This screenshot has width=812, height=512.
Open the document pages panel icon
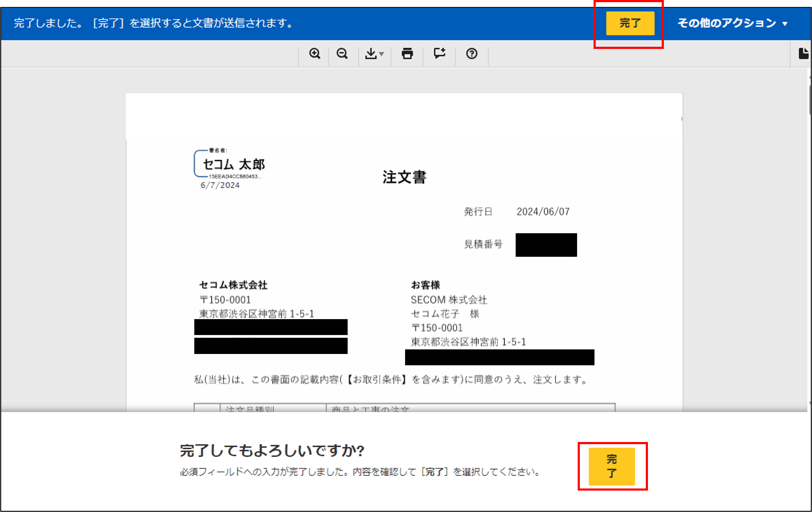(803, 54)
